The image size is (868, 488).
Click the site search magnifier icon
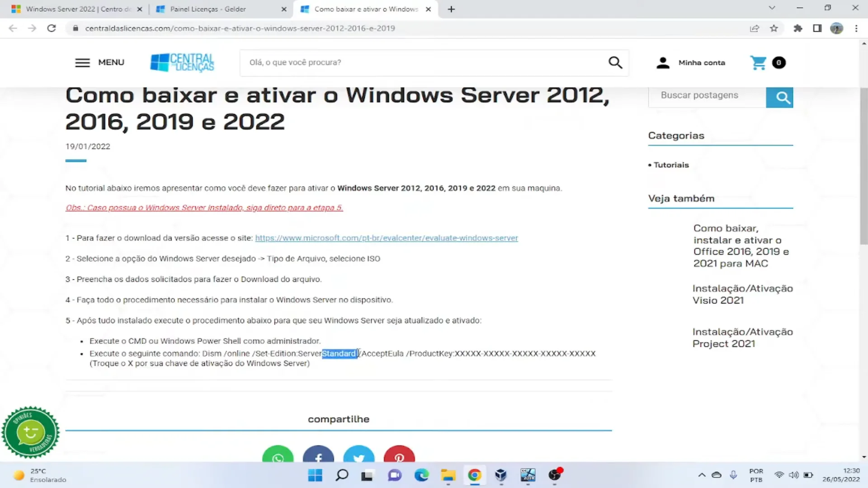[x=615, y=62]
